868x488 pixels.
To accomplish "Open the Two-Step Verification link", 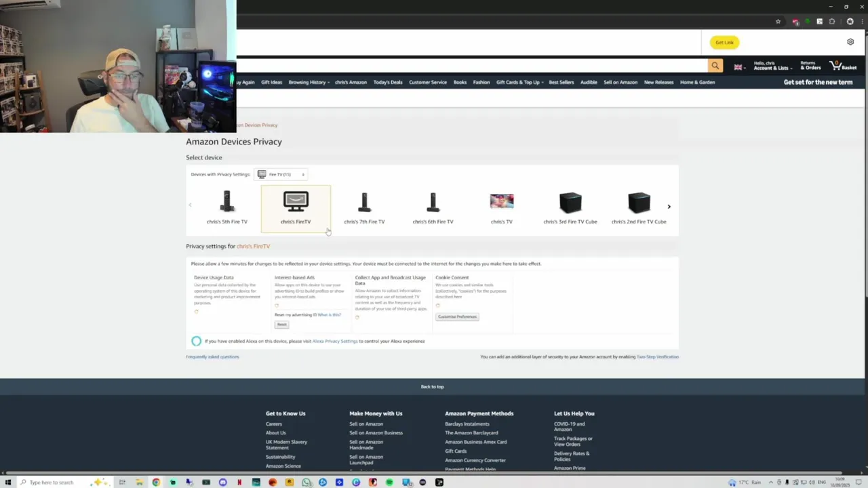I will (x=658, y=357).
